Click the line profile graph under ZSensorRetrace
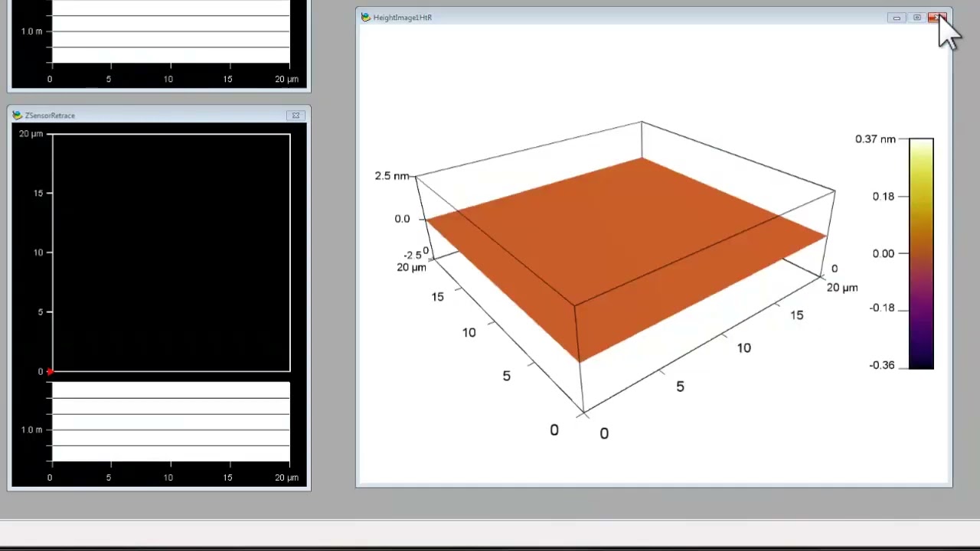Viewport: 980px width, 551px height. coord(171,422)
